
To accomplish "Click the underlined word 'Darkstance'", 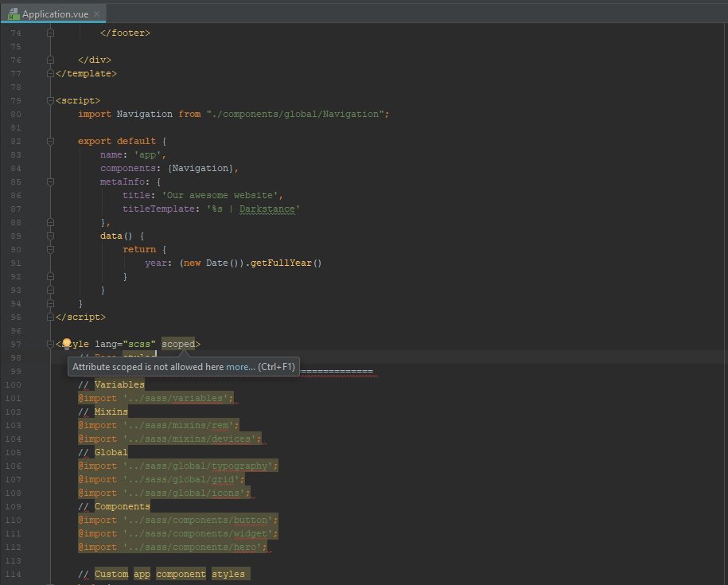I will click(267, 209).
